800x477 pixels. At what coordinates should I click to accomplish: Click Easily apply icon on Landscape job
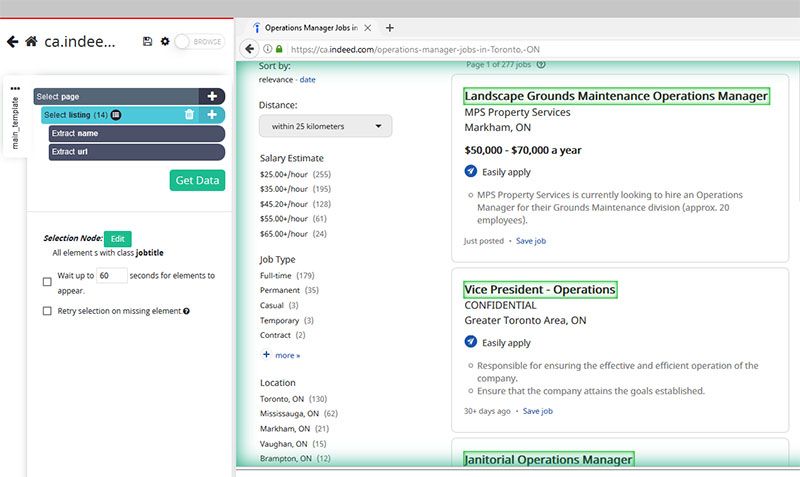coord(470,171)
